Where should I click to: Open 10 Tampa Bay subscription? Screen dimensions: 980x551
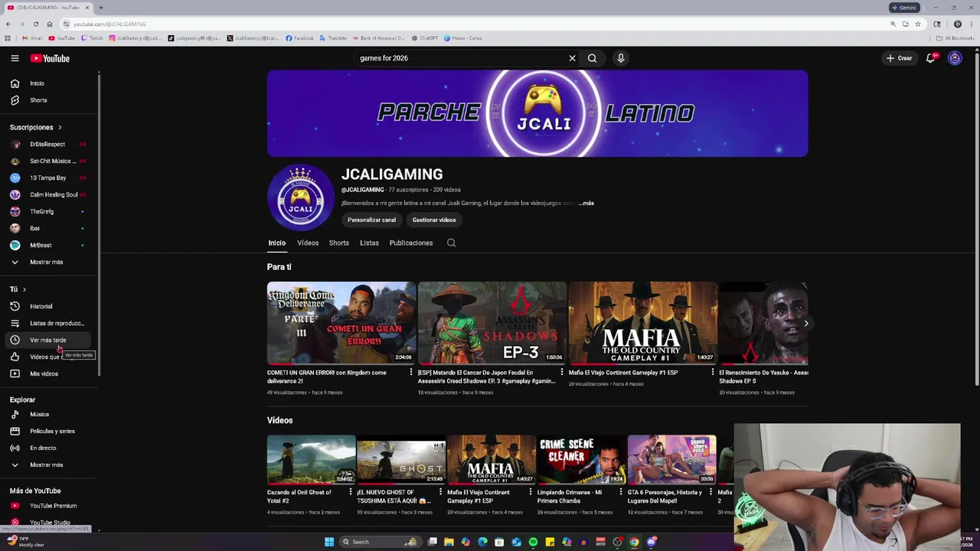tap(49, 178)
